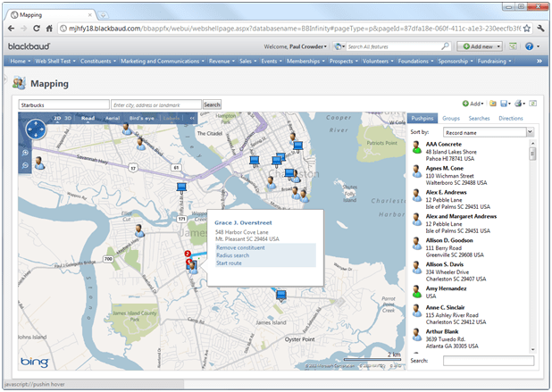Image resolution: width=552 pixels, height=392 pixels.
Task: Click Radius search in the popup
Action: [x=233, y=255]
